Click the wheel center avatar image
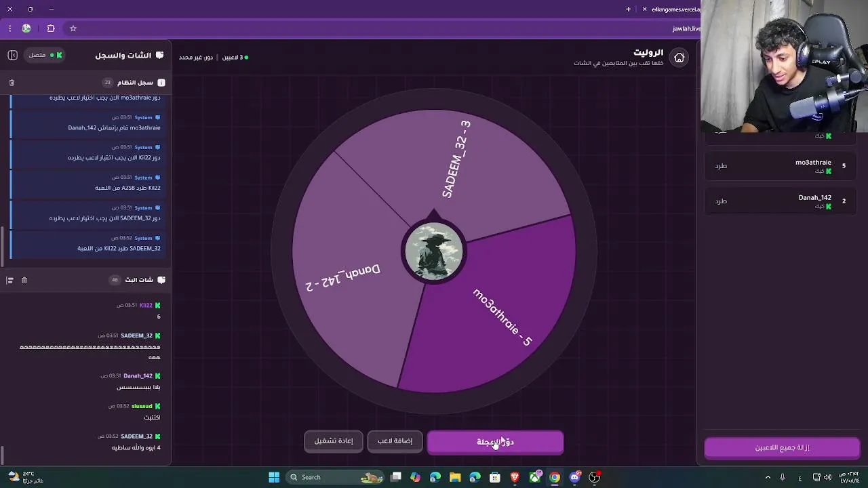Screen dimensions: 868x488 pyautogui.click(x=434, y=252)
